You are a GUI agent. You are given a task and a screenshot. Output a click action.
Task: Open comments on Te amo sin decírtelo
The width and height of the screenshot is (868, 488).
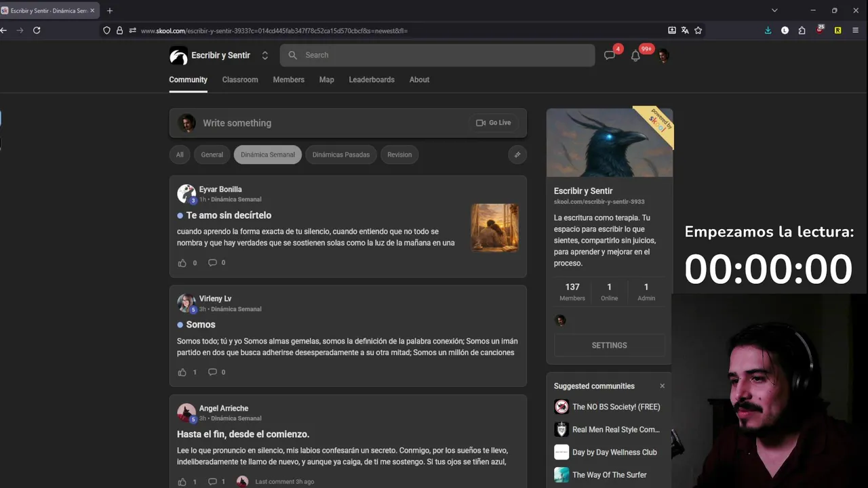click(212, 263)
